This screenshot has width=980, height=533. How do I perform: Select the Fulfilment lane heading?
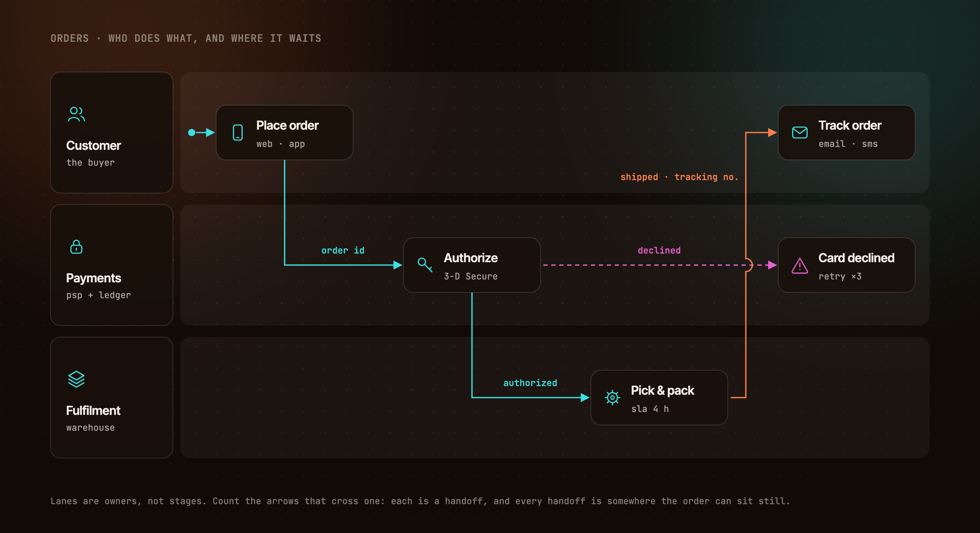click(x=93, y=411)
